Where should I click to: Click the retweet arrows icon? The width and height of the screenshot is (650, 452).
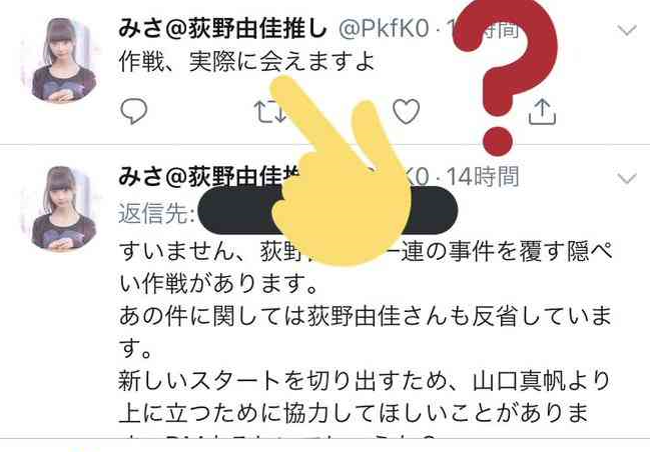point(269,112)
